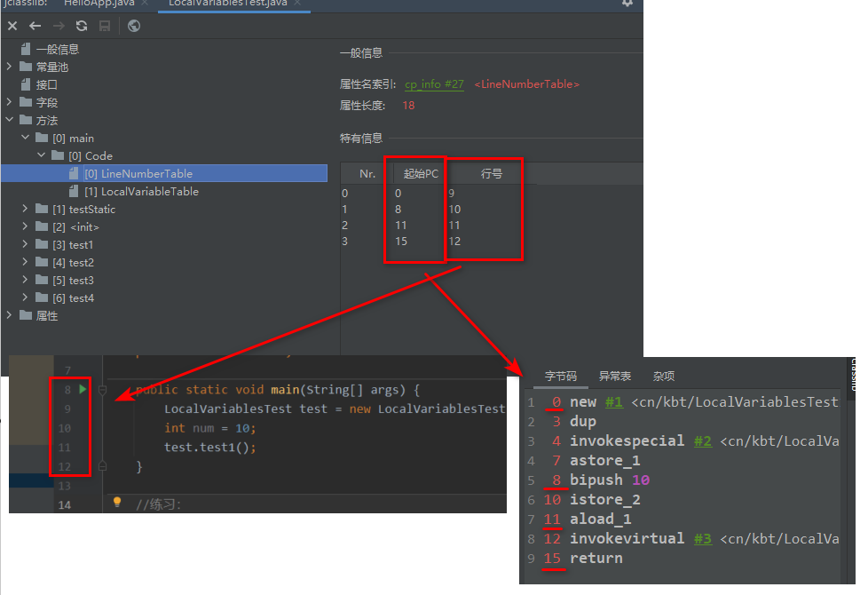Expand the 字段 fields node

(x=9, y=102)
